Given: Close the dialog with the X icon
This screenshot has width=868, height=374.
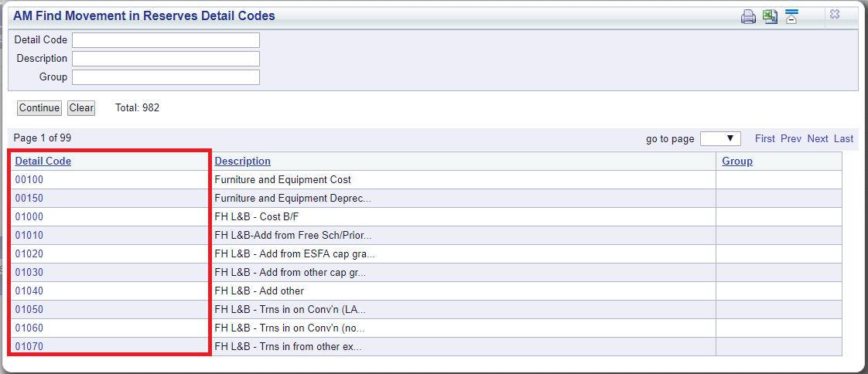Looking at the screenshot, I should pos(835,15).
